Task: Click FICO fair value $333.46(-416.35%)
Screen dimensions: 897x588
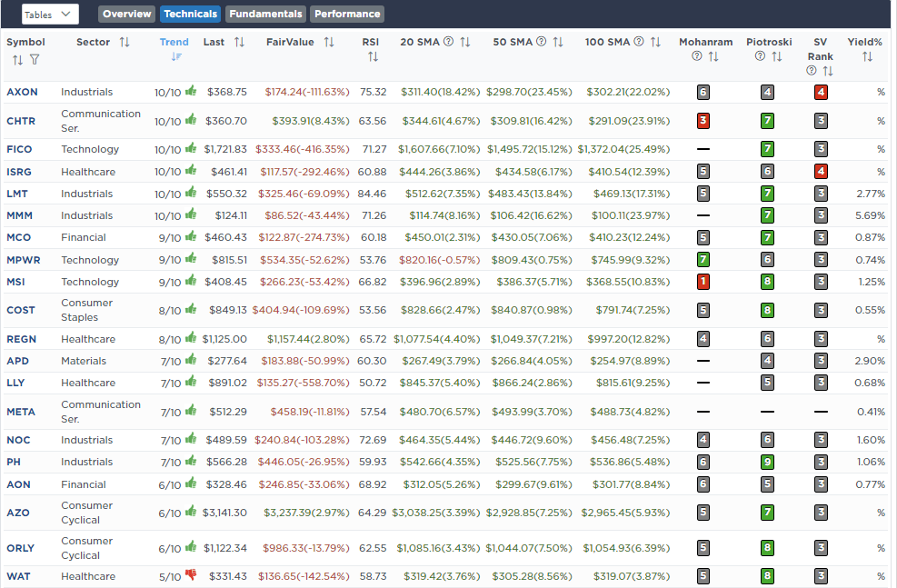Action: click(302, 149)
